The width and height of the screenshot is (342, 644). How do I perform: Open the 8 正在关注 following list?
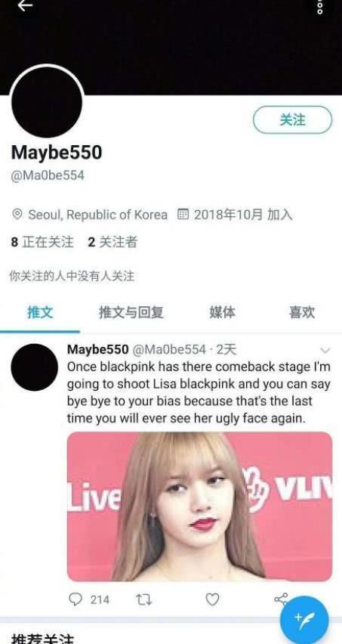click(42, 243)
